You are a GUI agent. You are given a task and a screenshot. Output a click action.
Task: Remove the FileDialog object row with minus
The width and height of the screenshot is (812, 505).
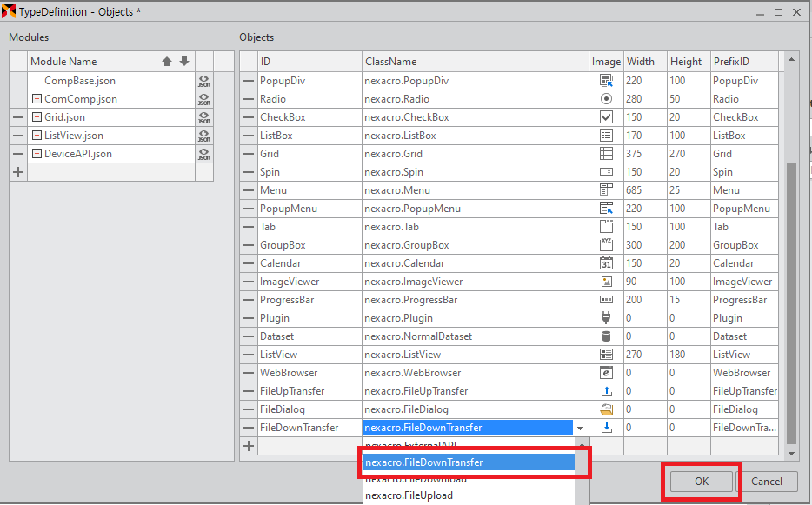249,409
